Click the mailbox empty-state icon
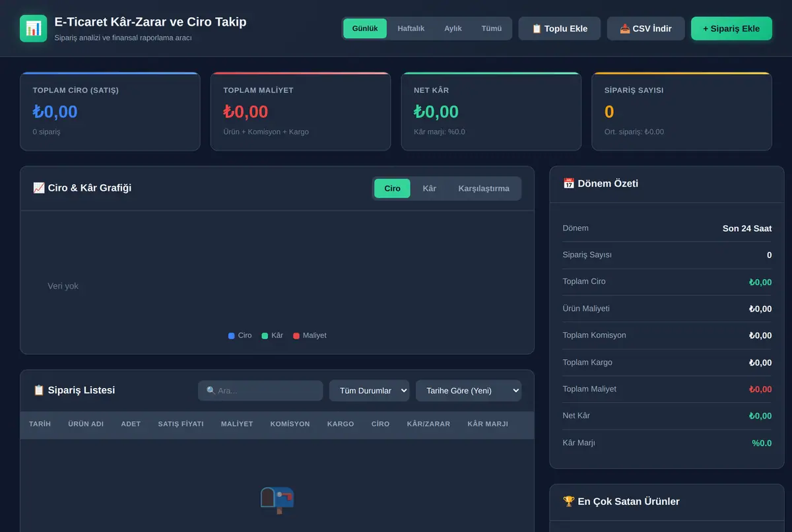This screenshot has height=532, width=792. pos(277,500)
